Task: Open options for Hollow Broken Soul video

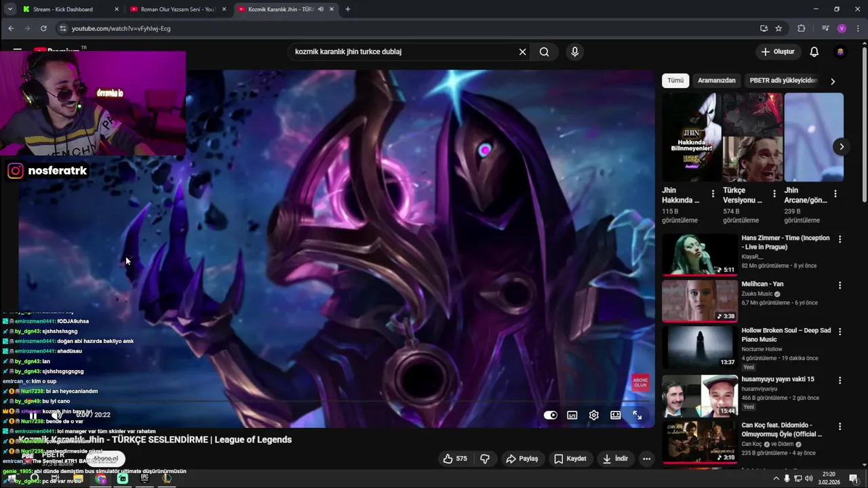Action: click(840, 331)
